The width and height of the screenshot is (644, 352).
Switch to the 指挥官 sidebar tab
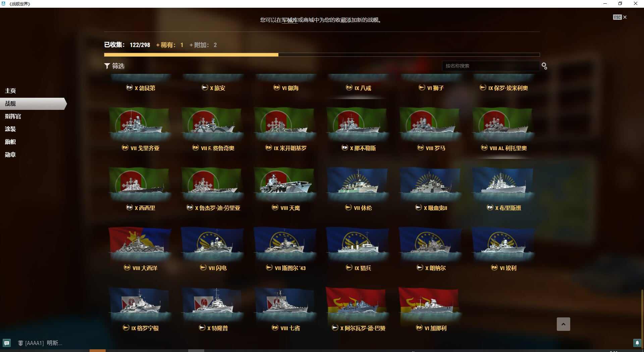click(13, 116)
